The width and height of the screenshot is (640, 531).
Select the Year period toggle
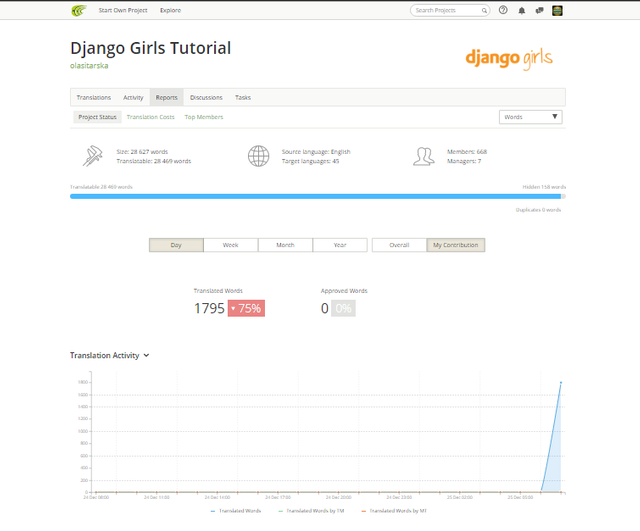point(340,245)
